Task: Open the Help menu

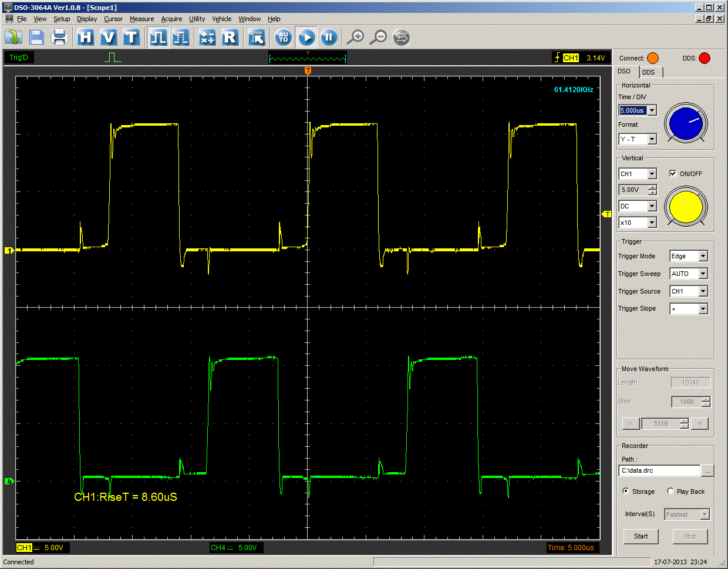Action: (x=274, y=19)
